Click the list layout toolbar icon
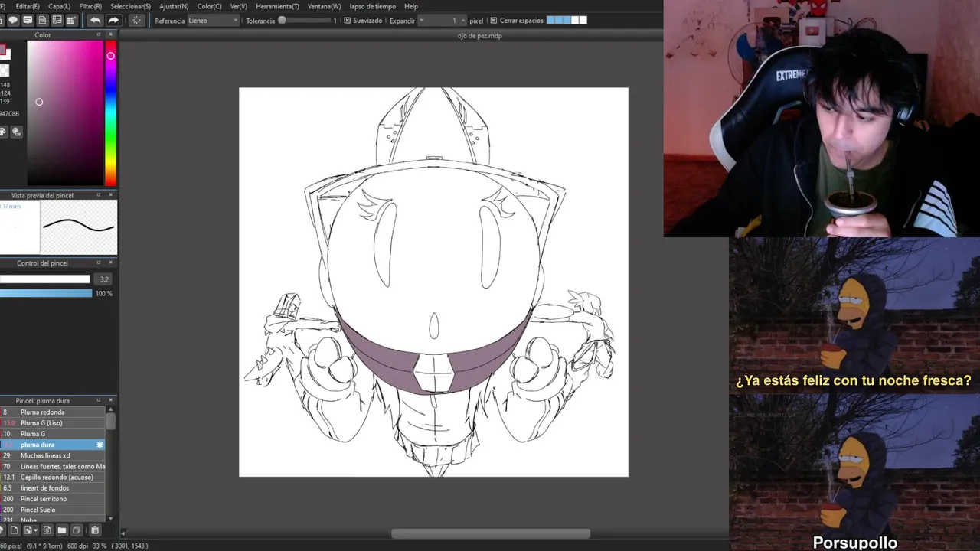980x551 pixels. tap(57, 21)
